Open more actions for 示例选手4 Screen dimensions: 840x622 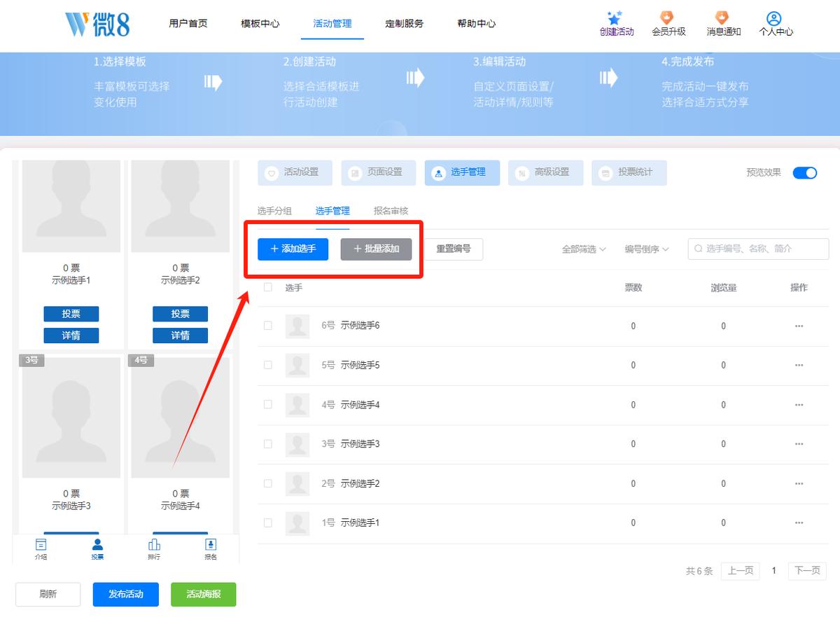coord(799,405)
